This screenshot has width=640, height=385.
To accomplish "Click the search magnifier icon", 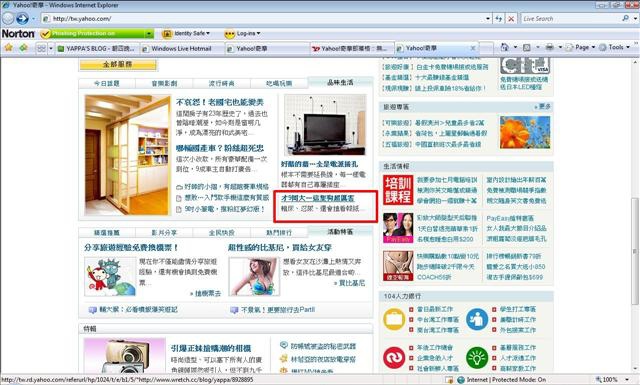I will (x=625, y=18).
